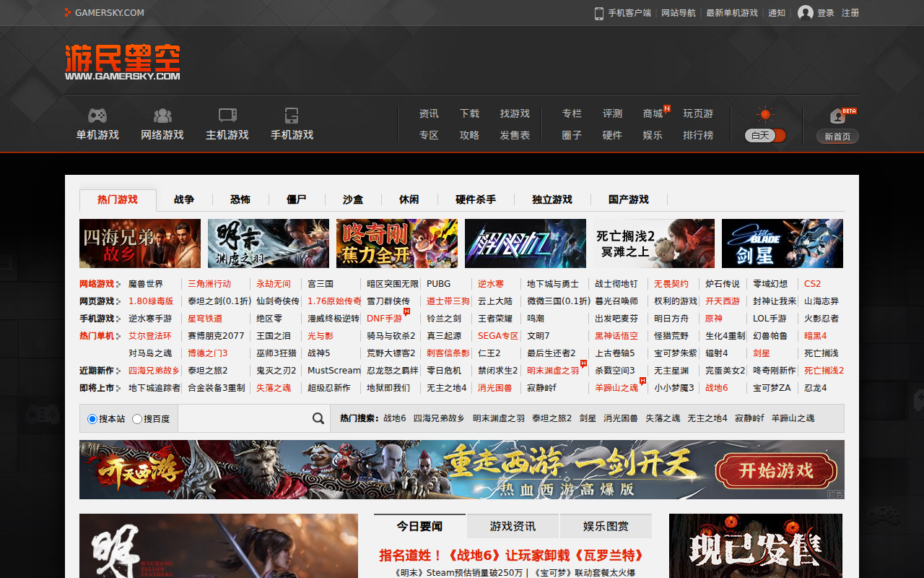Open the 今日要闻 news tab

coord(420,526)
